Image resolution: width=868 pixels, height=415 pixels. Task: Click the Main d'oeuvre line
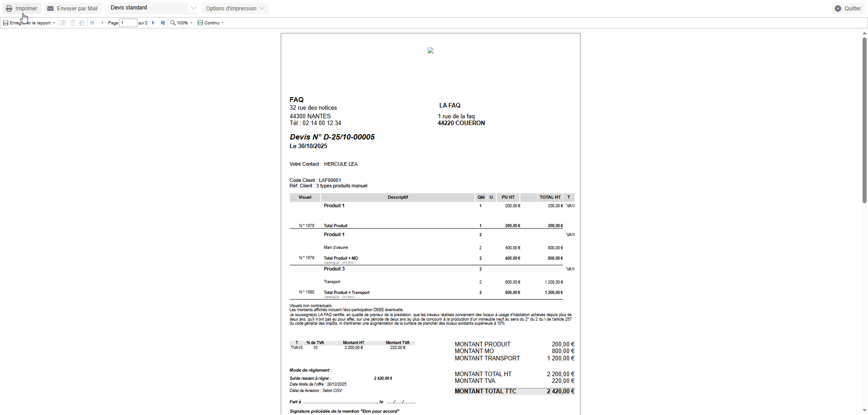click(336, 247)
